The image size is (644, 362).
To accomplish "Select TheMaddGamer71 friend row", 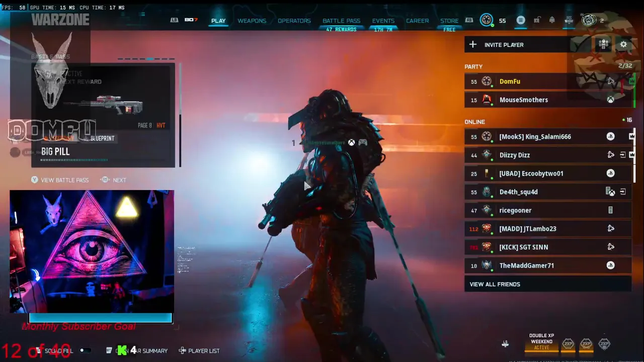I will coord(548,265).
